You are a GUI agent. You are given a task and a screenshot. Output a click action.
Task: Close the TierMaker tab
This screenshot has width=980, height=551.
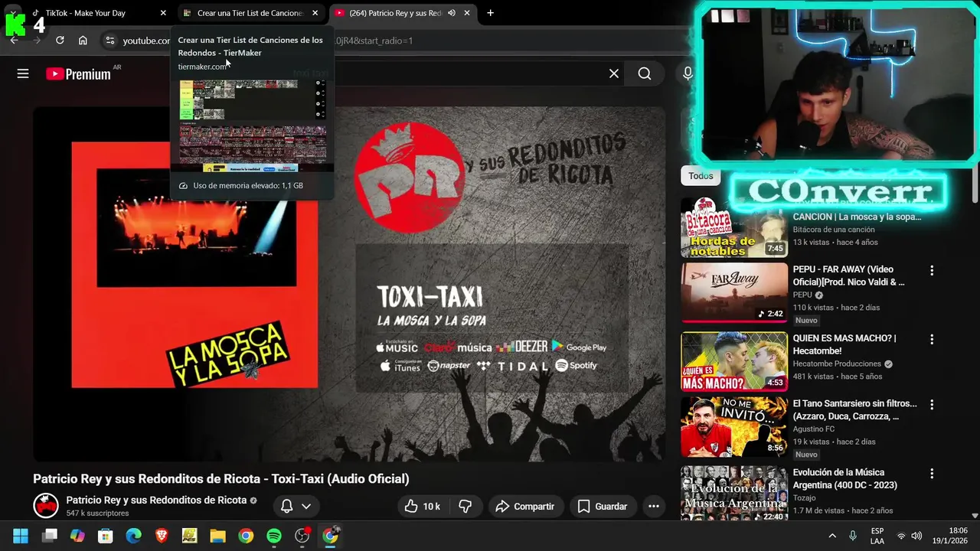[315, 13]
